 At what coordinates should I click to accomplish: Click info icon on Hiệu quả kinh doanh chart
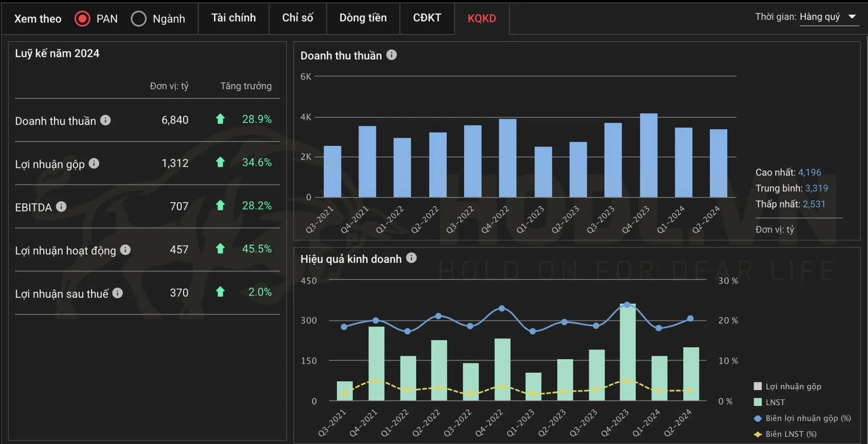click(x=412, y=258)
